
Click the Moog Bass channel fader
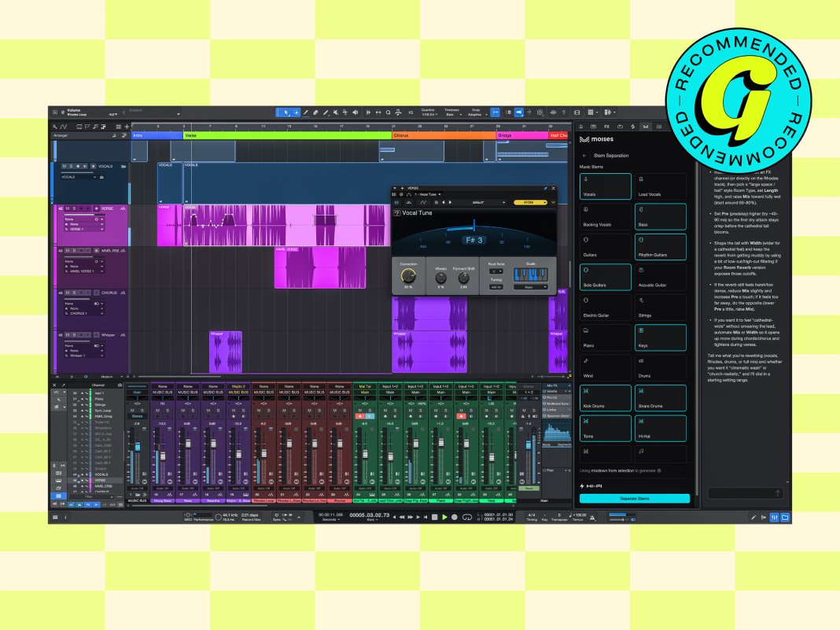coord(162,456)
